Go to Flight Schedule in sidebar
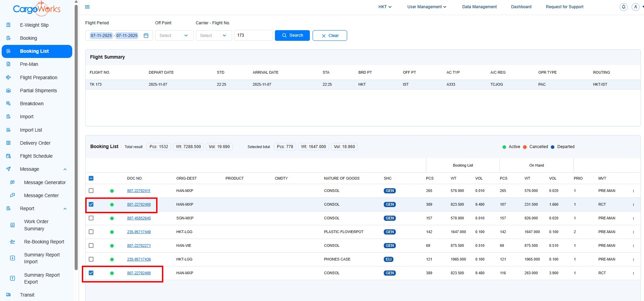The image size is (644, 301). coord(36,156)
